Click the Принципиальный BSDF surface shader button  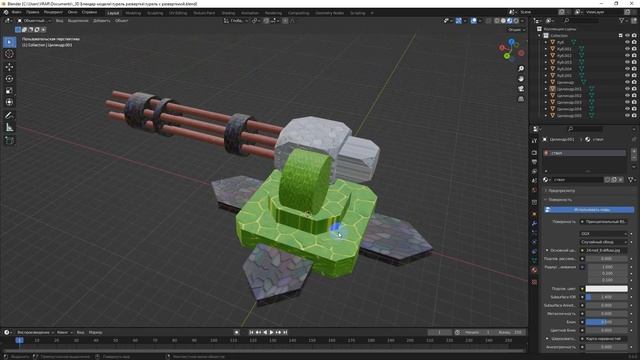(x=603, y=222)
